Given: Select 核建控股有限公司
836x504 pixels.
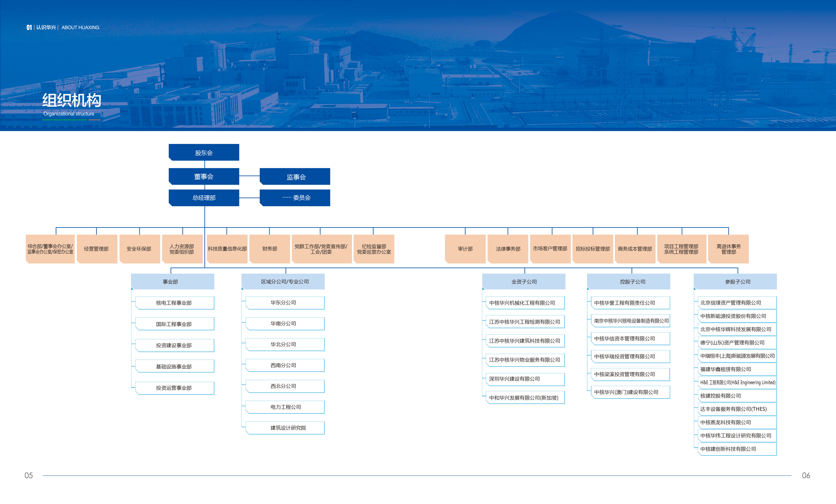Looking at the screenshot, I should click(737, 396).
